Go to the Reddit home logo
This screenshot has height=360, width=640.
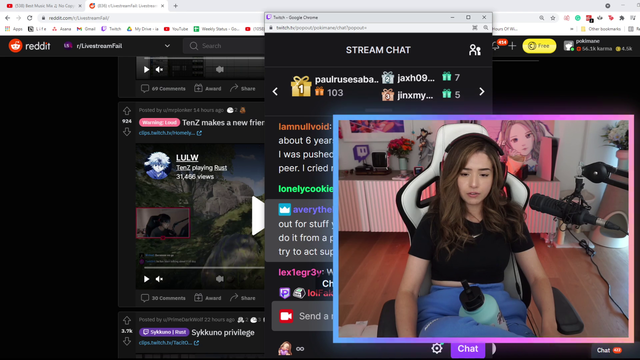(x=29, y=46)
